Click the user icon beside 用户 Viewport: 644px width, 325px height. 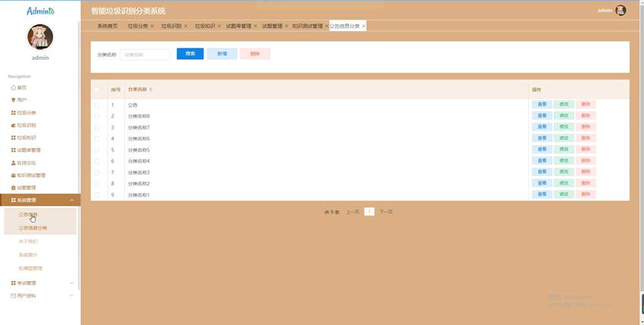(13, 100)
